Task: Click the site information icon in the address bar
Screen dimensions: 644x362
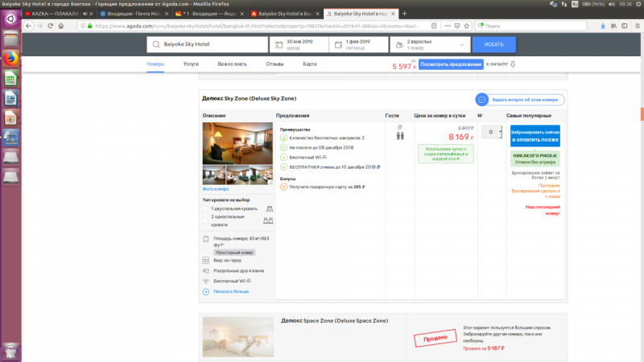Action: click(x=83, y=26)
